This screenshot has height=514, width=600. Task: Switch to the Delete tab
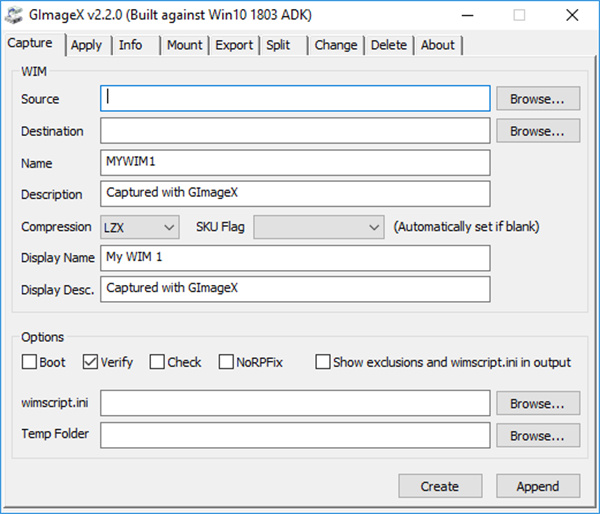[x=389, y=45]
